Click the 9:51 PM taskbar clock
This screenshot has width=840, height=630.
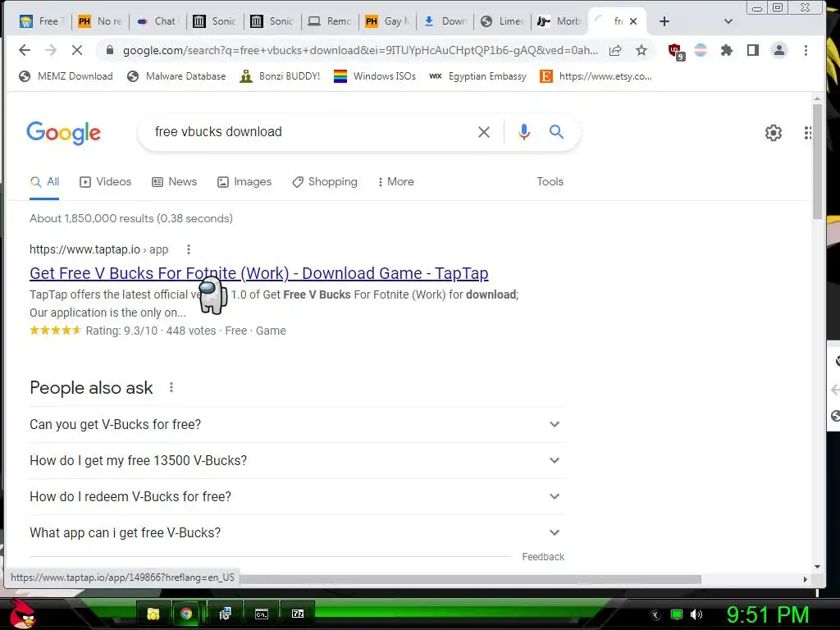point(767,614)
